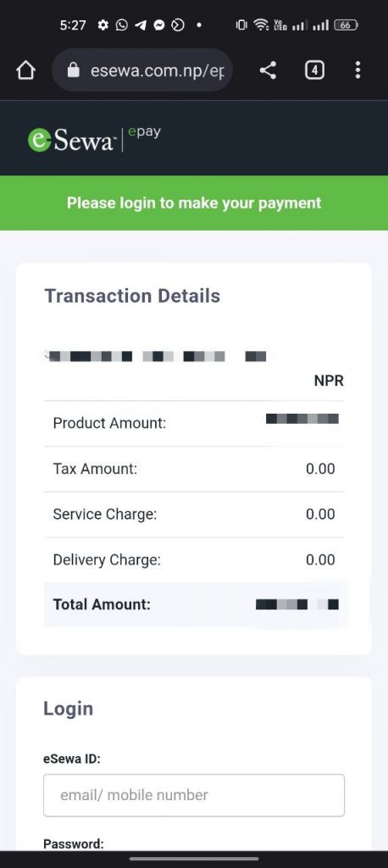
Task: Tap the bottom navigation gesture bar
Action: 194,859
